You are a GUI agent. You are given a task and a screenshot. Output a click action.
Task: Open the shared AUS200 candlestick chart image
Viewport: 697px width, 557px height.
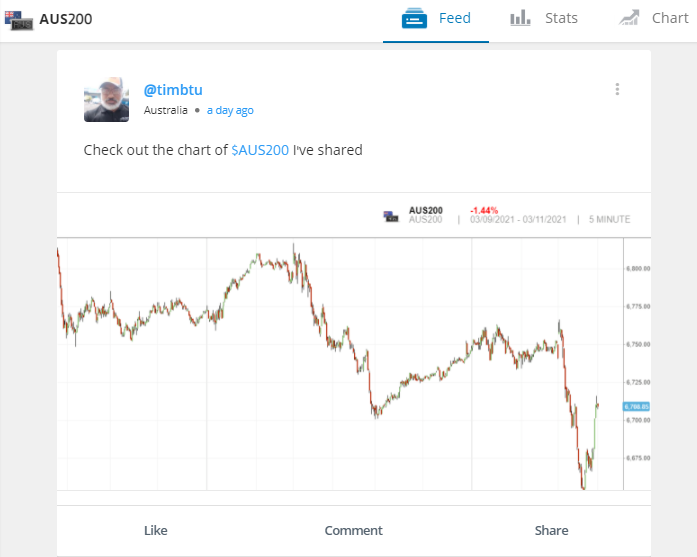340,365
